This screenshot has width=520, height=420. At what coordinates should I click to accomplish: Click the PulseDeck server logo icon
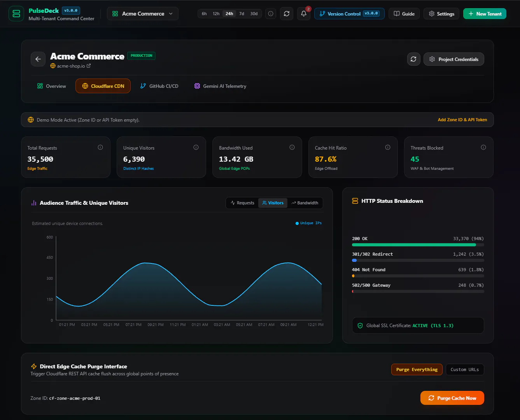coord(16,14)
